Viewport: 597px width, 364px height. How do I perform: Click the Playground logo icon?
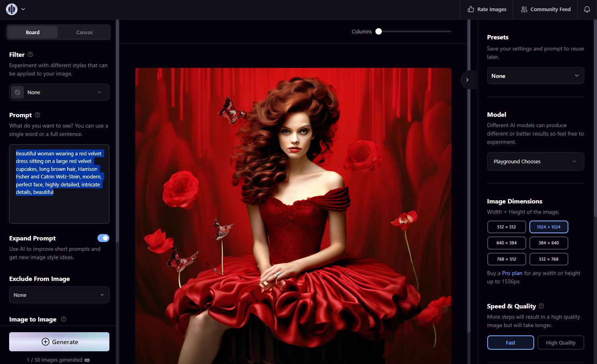point(12,9)
